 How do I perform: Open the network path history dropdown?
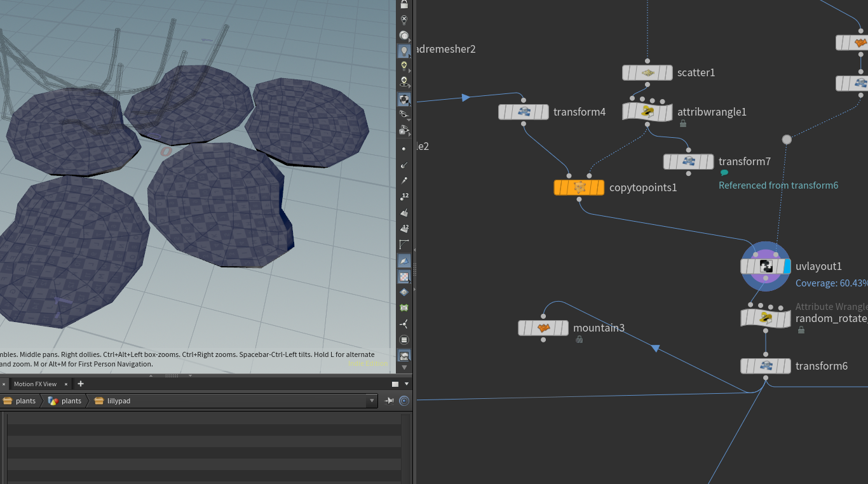[x=372, y=401]
